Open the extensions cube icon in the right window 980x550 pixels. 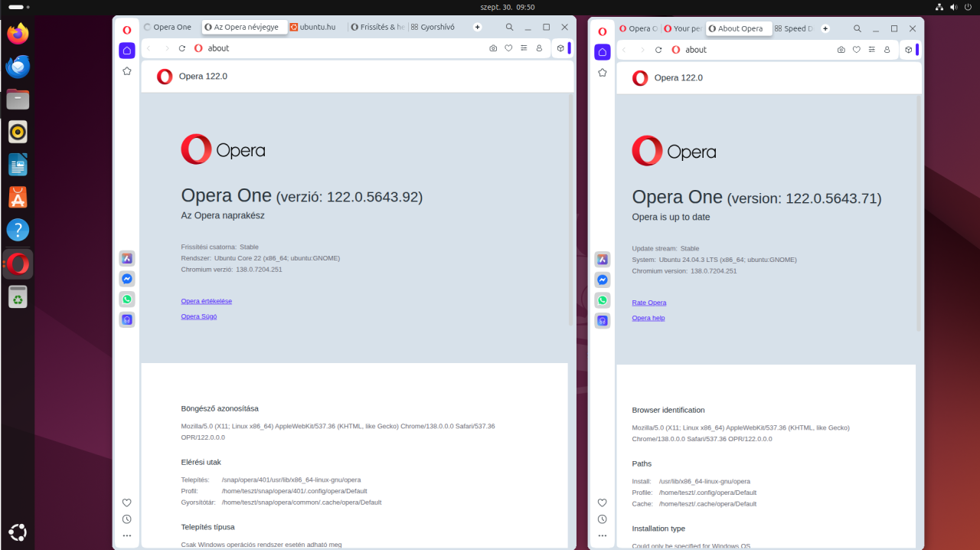(908, 50)
